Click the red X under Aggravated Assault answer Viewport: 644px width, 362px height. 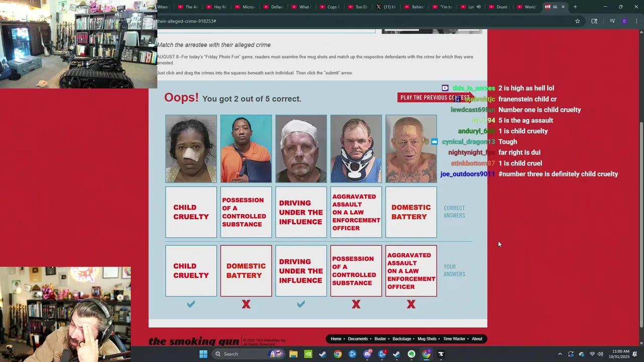(x=411, y=304)
